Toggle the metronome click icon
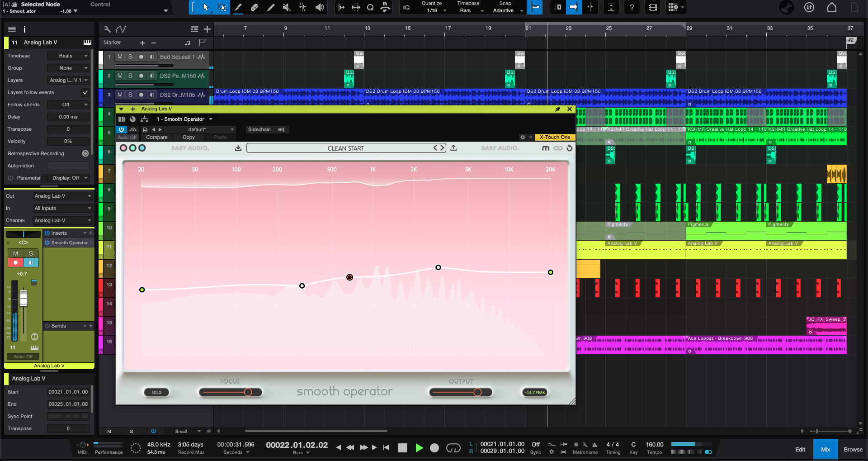868x461 pixels. click(594, 445)
